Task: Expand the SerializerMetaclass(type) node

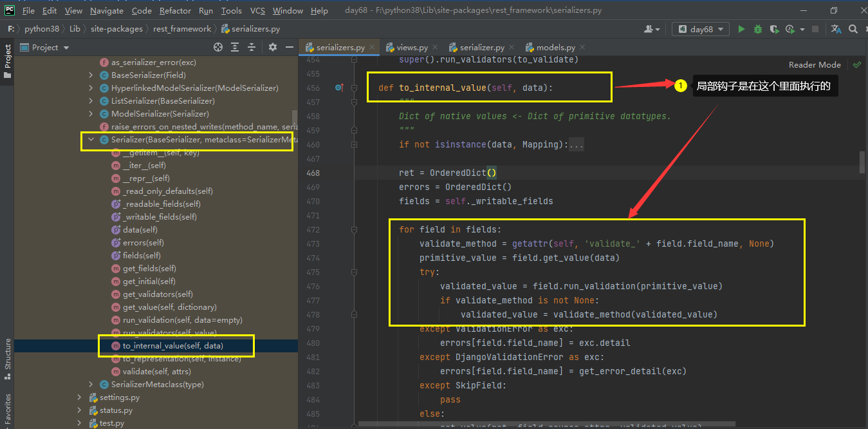Action: [91, 385]
